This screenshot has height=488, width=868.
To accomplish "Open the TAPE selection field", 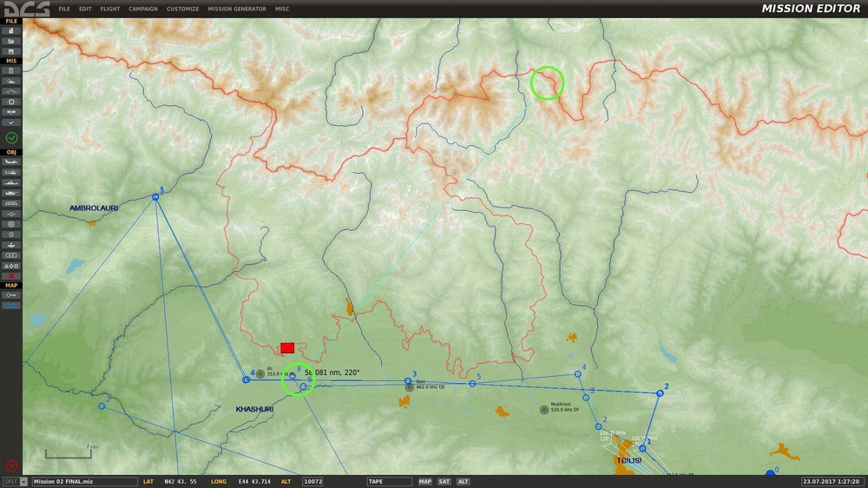I will click(389, 481).
